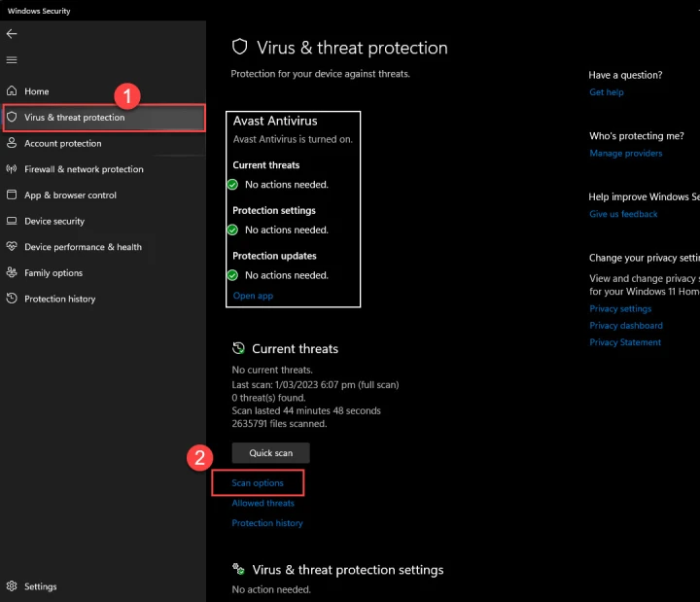This screenshot has height=602, width=700.
Task: Click the Account protection person icon
Action: point(12,143)
